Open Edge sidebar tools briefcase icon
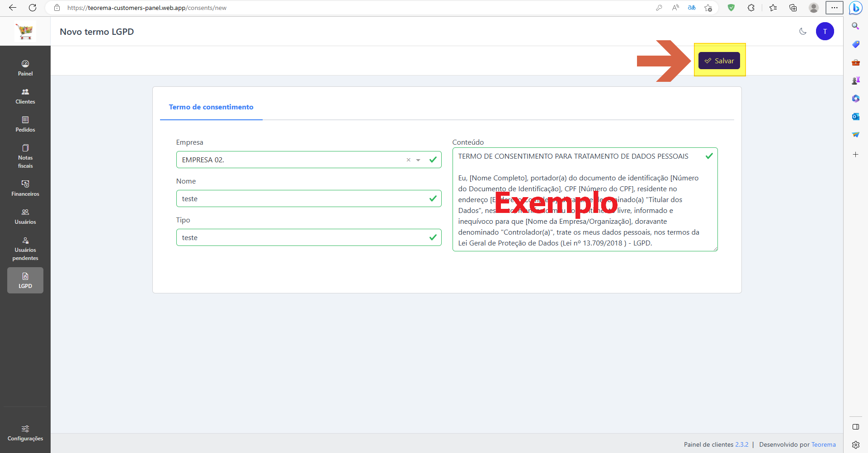Screen dimensions: 868x453 (855, 62)
